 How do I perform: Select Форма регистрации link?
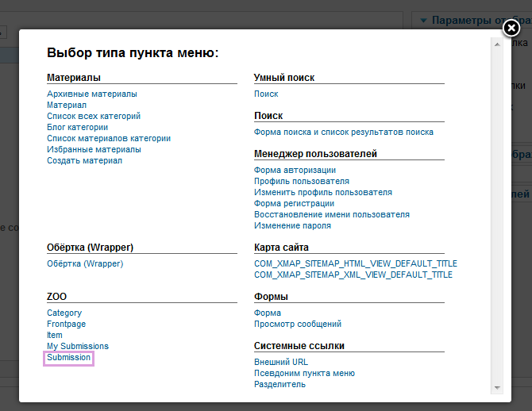pyautogui.click(x=294, y=203)
